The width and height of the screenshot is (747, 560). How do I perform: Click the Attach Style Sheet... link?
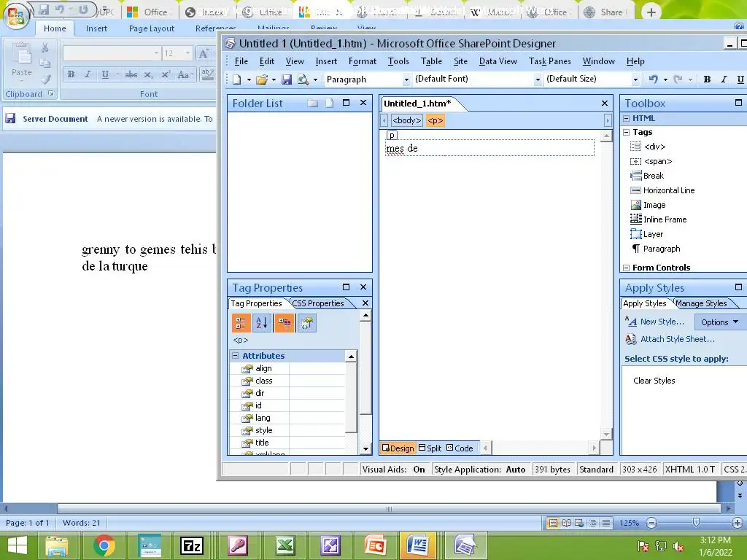(x=678, y=339)
